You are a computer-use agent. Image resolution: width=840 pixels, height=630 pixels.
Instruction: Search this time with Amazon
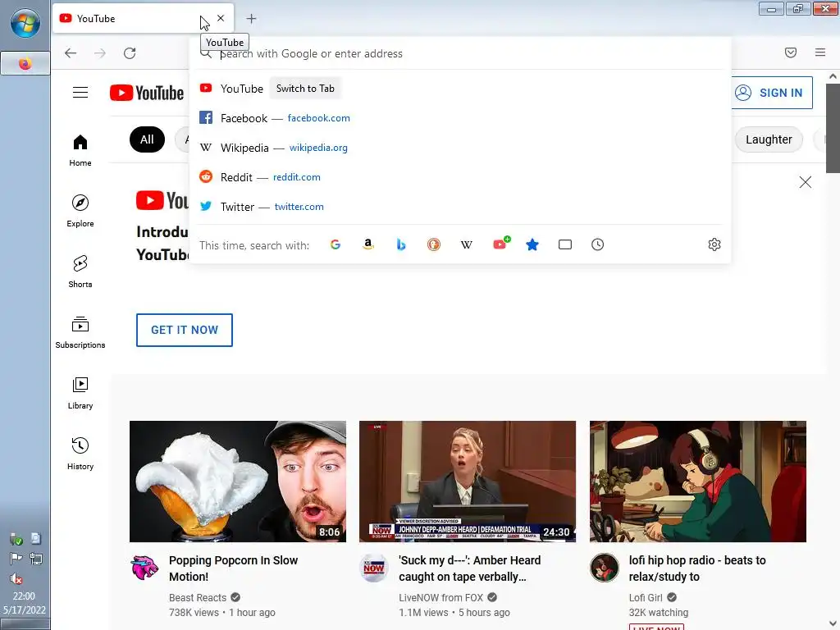pos(368,244)
